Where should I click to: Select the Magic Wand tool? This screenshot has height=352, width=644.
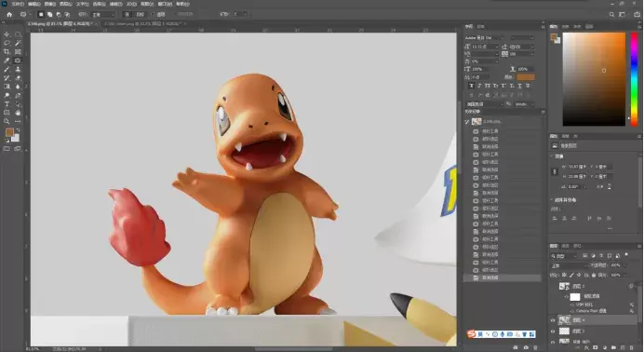tap(18, 43)
